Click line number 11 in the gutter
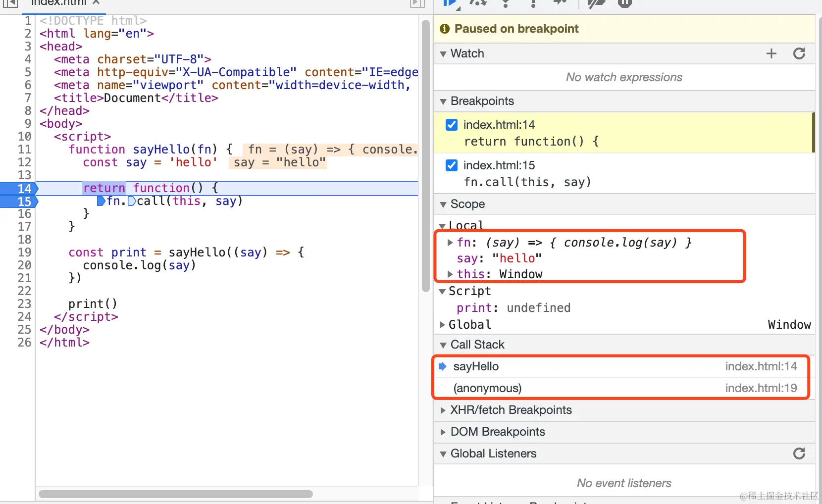Screen dimensions: 822x504 pyautogui.click(x=24, y=150)
